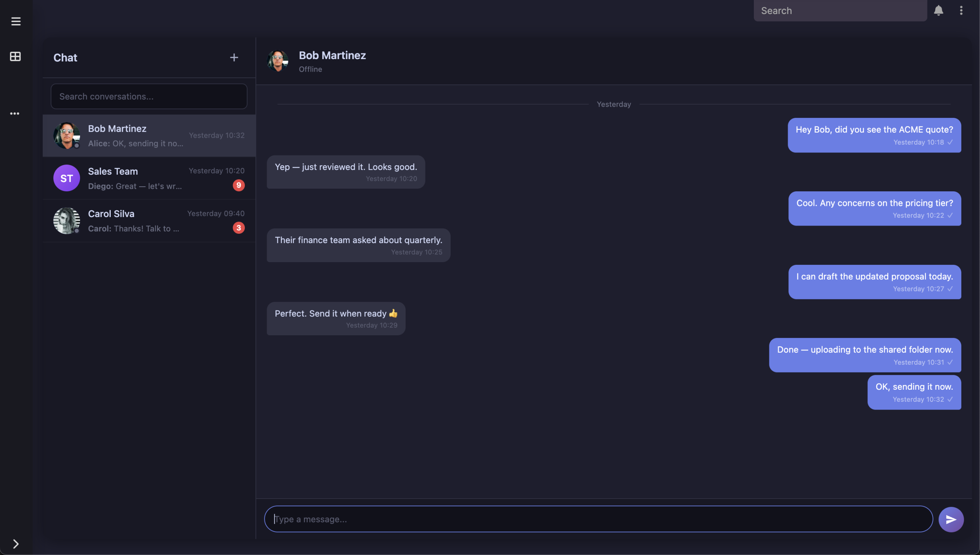Start a new chat with plus icon
The height and width of the screenshot is (555, 980).
tap(234, 58)
